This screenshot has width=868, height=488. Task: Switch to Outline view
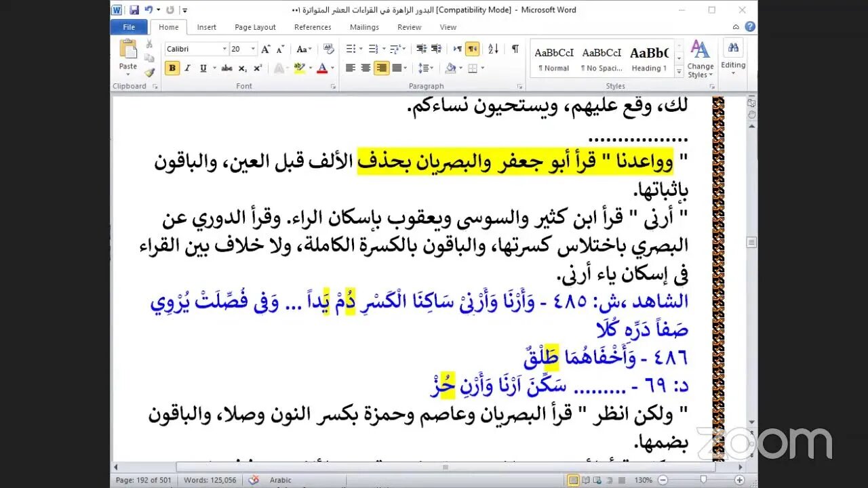[610, 481]
